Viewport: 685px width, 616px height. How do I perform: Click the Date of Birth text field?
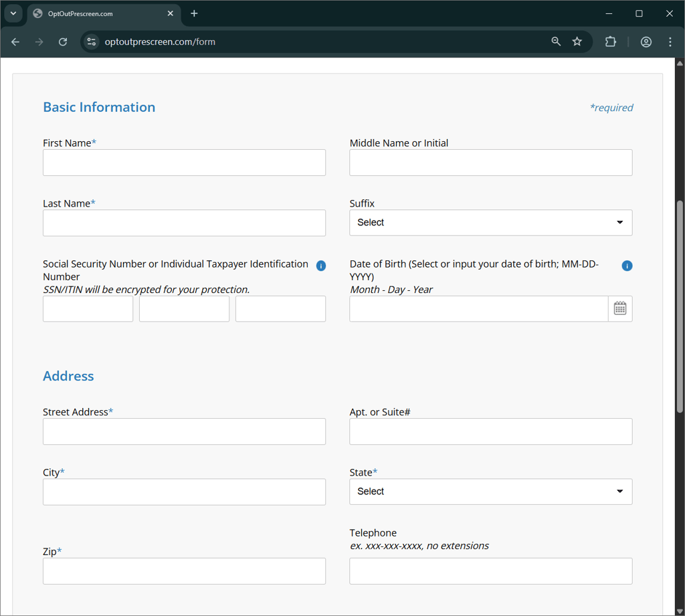[x=479, y=309]
